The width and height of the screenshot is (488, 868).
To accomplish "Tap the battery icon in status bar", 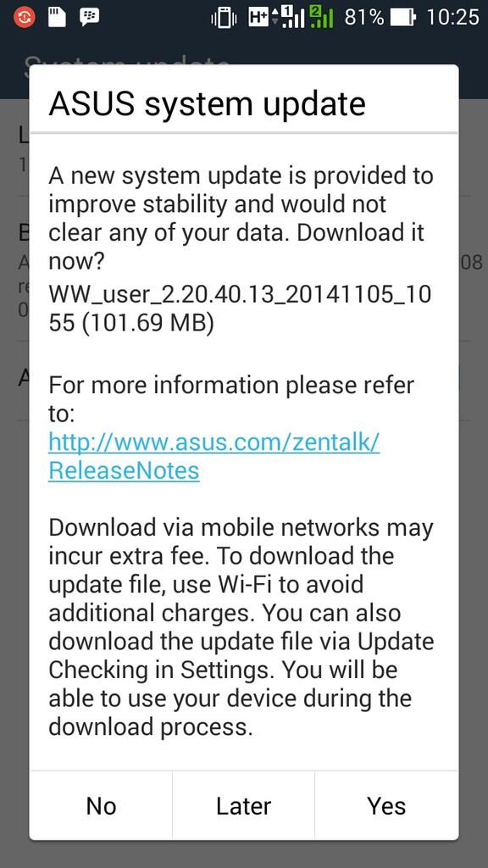I will (402, 19).
